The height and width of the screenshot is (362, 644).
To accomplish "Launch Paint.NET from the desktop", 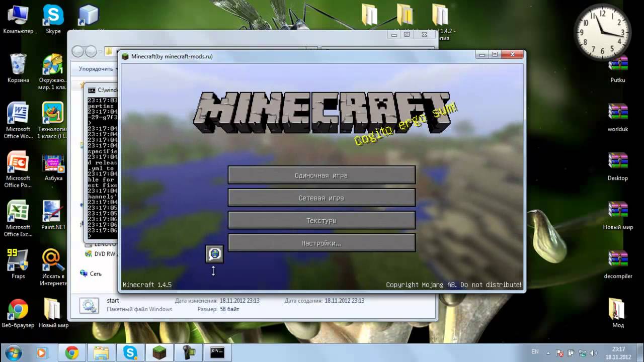I will pos(53,216).
